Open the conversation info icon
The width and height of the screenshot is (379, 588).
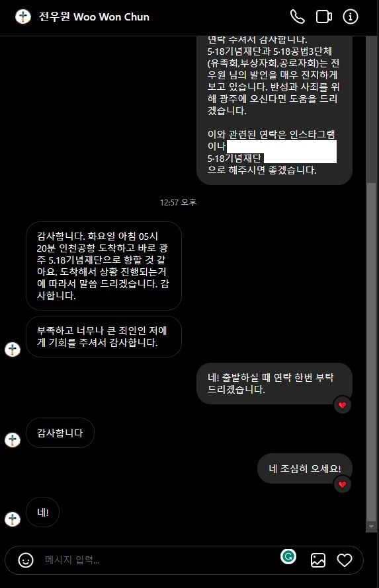351,17
